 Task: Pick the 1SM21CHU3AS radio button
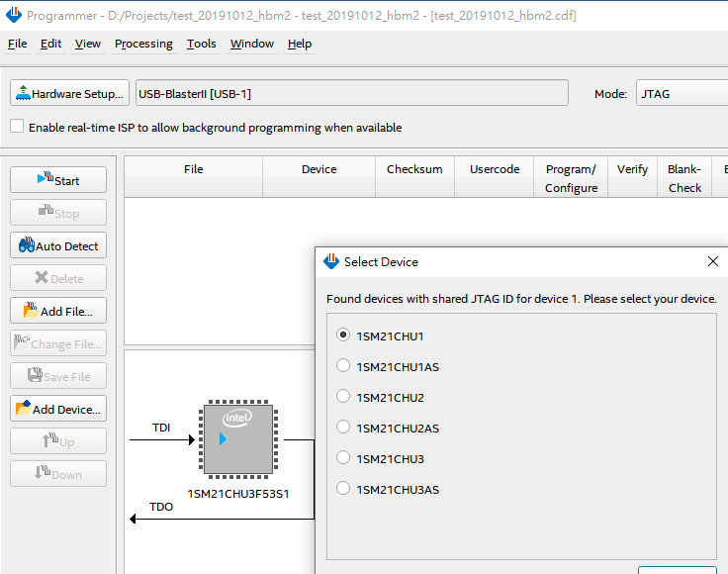[343, 488]
